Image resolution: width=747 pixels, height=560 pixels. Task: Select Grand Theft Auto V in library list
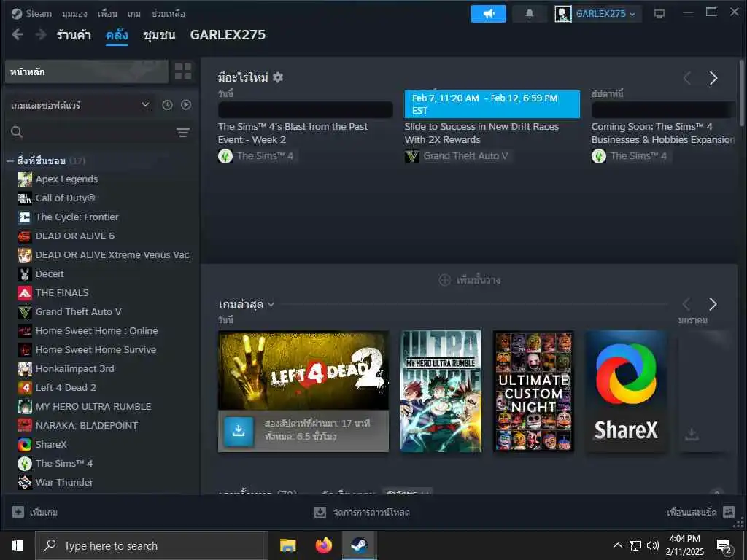pyautogui.click(x=78, y=312)
